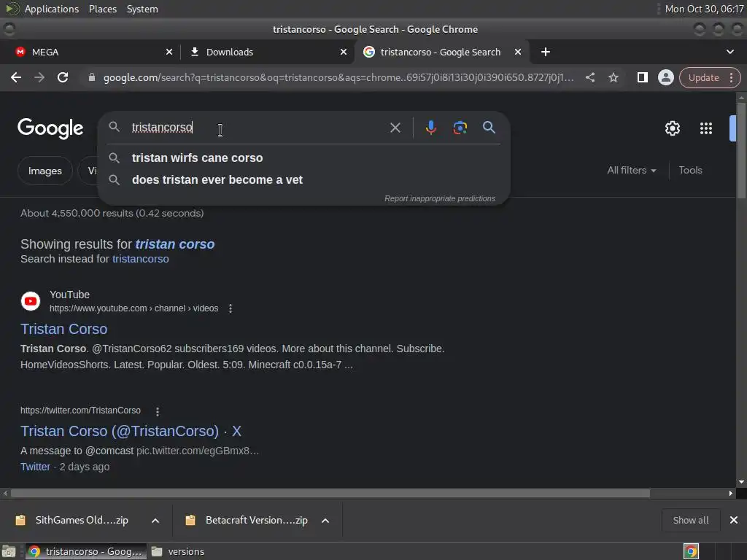View site information lock icon
This screenshot has width=747, height=560.
tap(91, 77)
